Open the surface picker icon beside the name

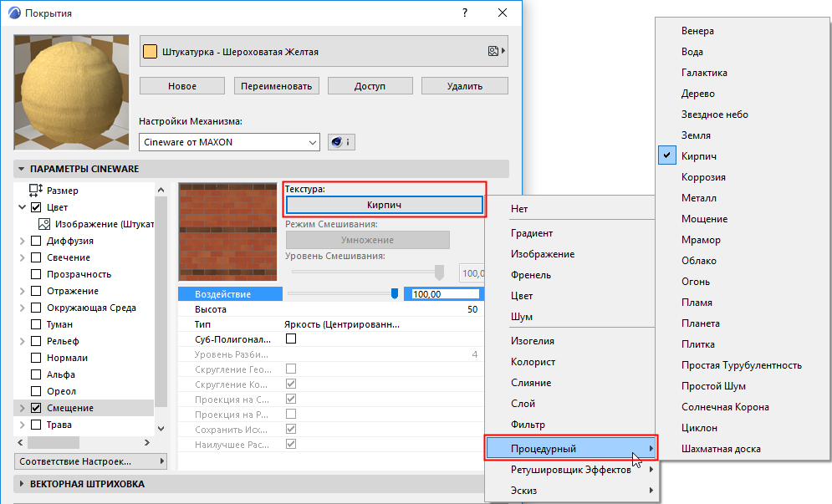[496, 51]
